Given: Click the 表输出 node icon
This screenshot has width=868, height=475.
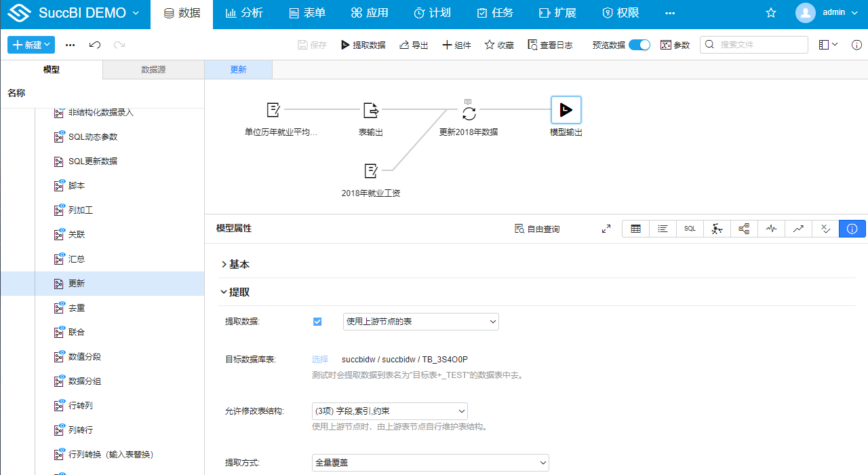Looking at the screenshot, I should pyautogui.click(x=371, y=110).
